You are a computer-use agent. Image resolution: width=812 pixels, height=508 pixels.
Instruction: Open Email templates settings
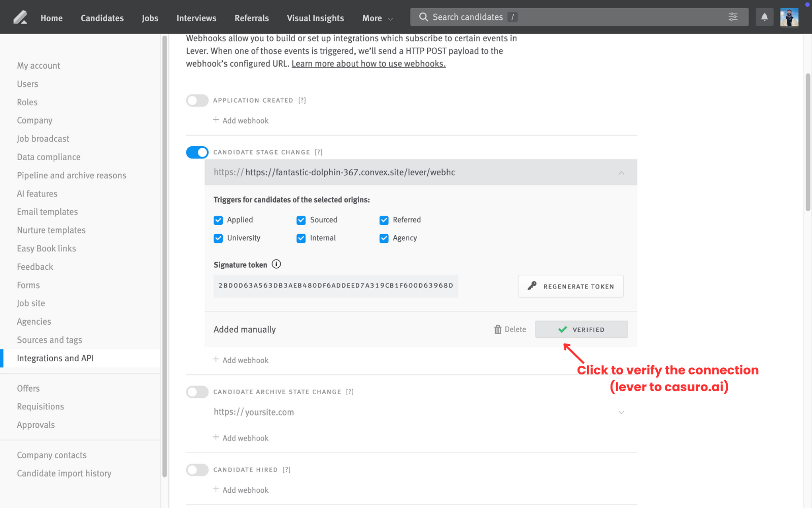[47, 212]
